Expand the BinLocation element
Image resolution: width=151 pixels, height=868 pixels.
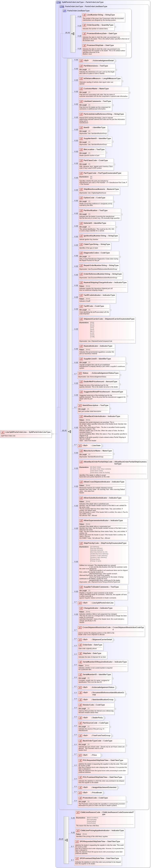click(x=107, y=152)
